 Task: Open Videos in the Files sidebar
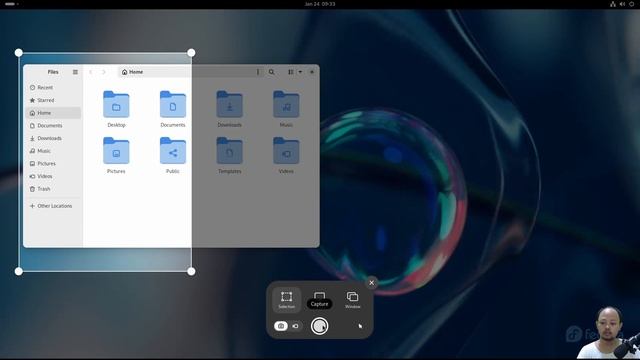[53, 176]
